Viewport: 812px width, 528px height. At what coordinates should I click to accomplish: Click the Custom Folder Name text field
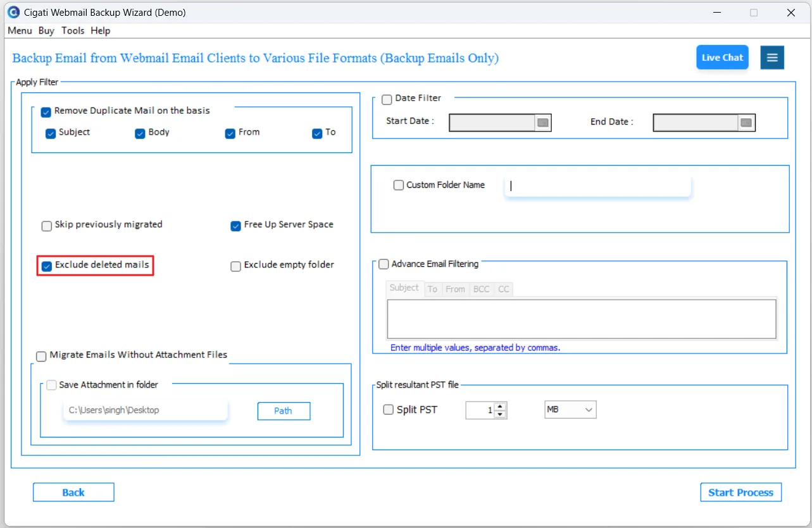coord(597,186)
